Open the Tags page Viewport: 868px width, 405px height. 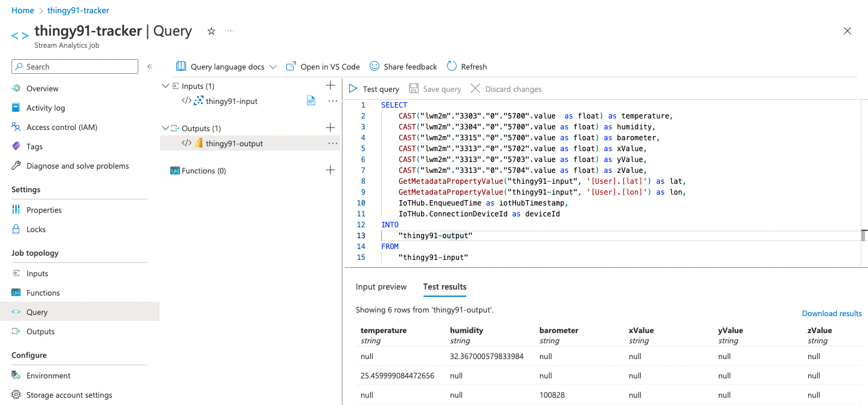coord(34,146)
